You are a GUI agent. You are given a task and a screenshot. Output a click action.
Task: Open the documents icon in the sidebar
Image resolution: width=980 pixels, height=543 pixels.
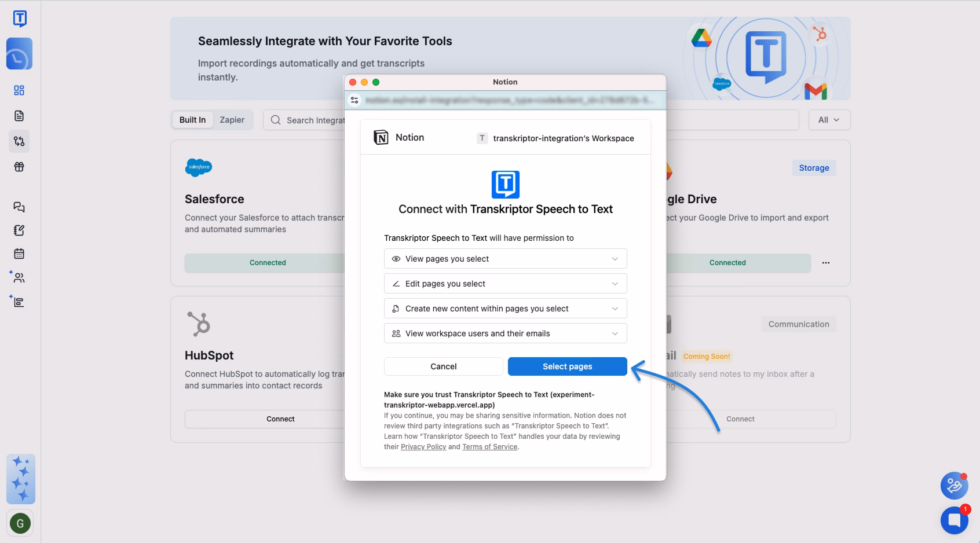click(19, 116)
